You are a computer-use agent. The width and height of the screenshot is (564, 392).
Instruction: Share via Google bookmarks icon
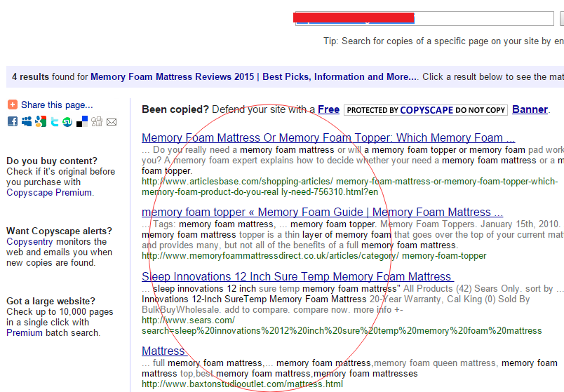[41, 121]
